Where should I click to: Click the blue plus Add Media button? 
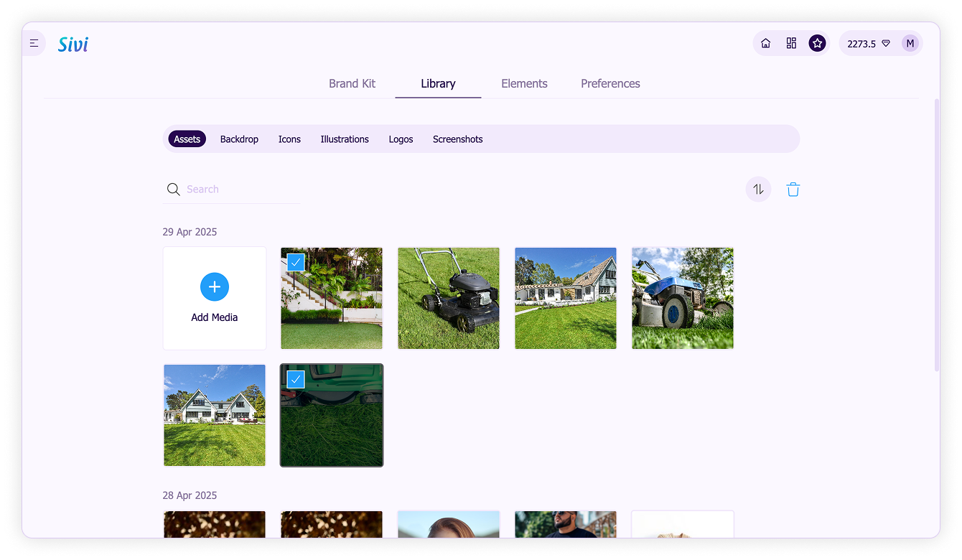(215, 286)
